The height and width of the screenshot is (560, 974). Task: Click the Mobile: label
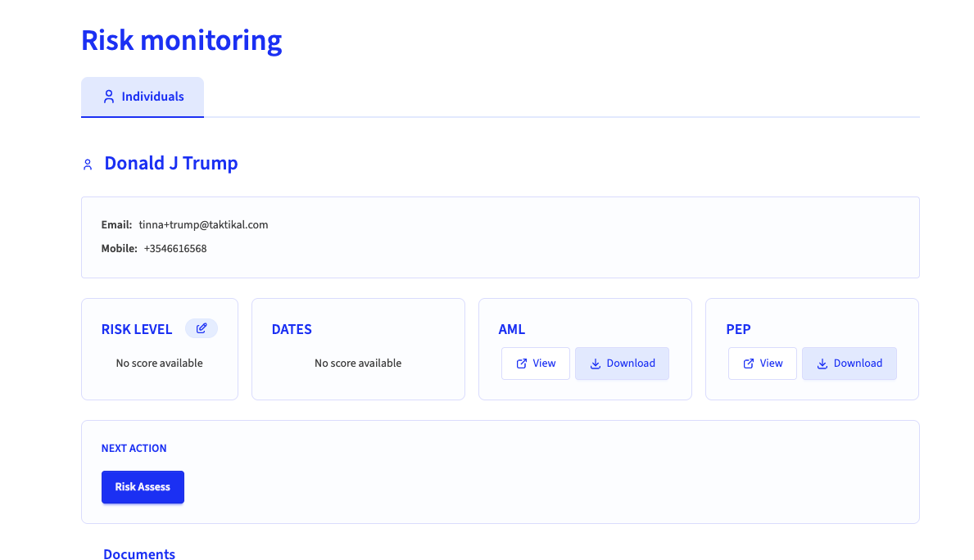[x=120, y=248]
